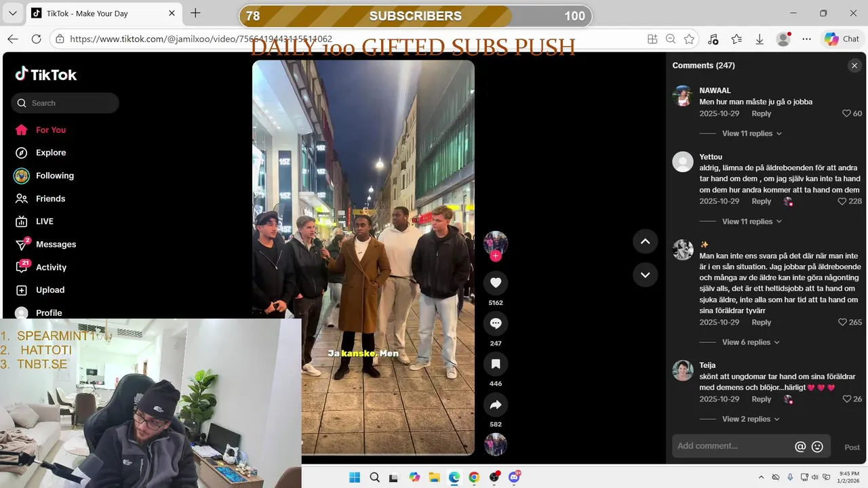Screen dimensions: 868x488
Task: Open Discord from the taskbar
Action: click(514, 477)
